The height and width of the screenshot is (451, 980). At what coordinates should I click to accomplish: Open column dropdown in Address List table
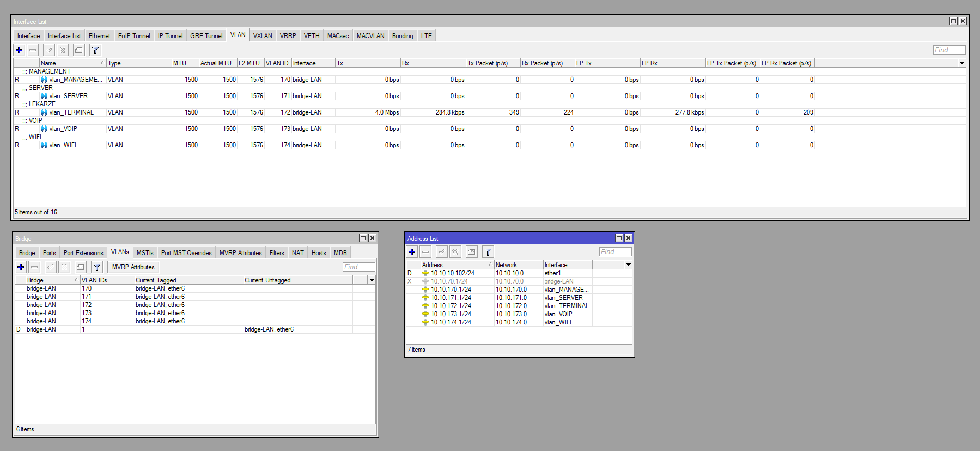(x=628, y=265)
